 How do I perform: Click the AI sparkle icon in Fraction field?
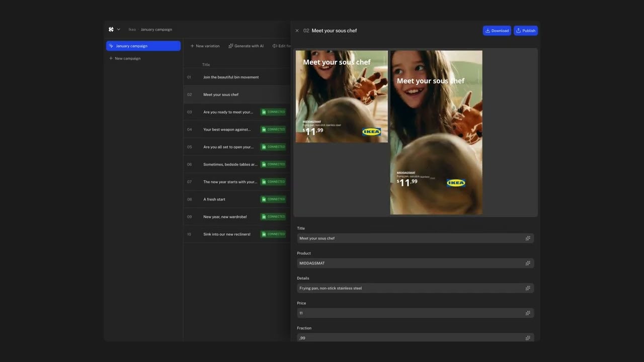[x=528, y=338]
